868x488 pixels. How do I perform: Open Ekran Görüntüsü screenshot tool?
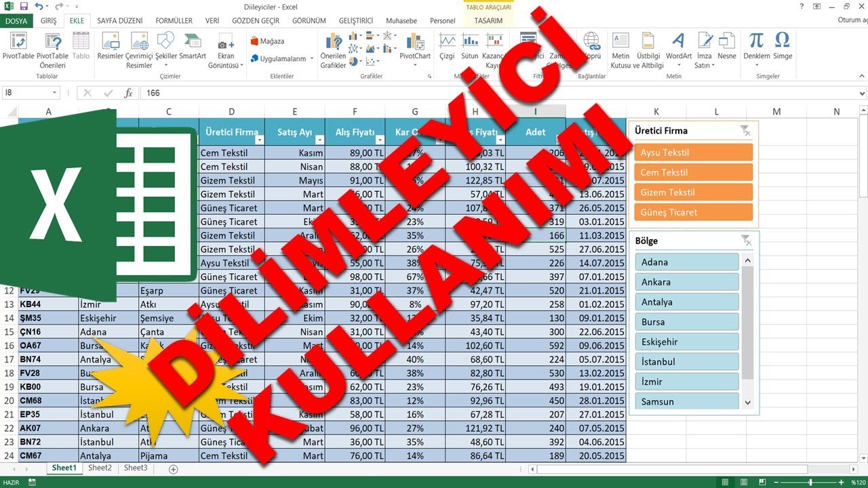pos(226,50)
